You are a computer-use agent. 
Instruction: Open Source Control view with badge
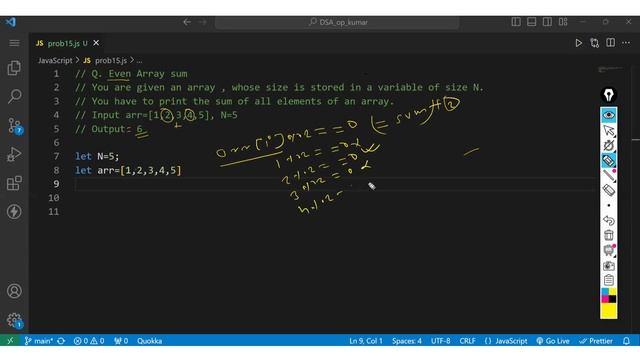(15, 126)
